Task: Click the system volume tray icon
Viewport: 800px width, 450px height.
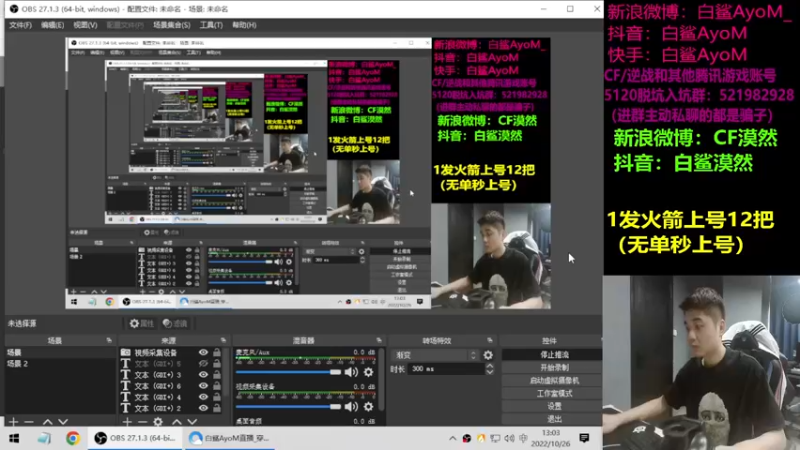Action: click(509, 438)
